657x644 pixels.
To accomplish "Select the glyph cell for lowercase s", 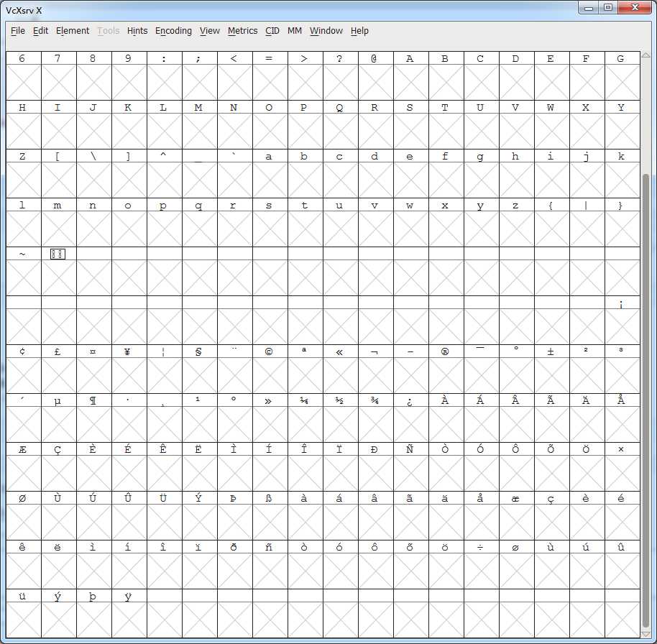I will (270, 223).
